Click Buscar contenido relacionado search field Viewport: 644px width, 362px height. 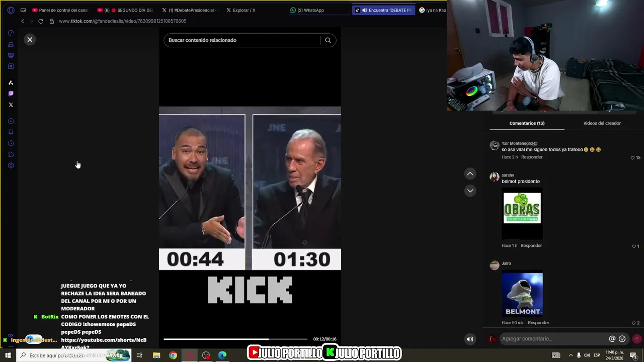[x=242, y=40]
